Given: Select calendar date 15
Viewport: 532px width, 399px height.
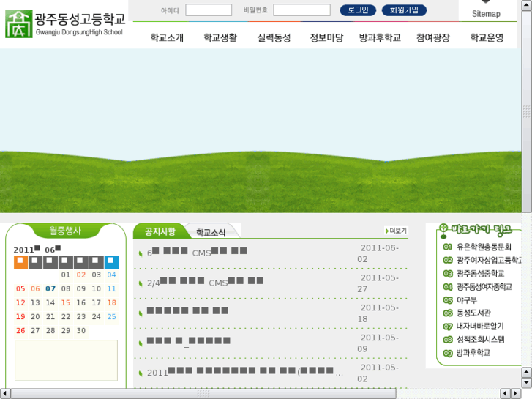Looking at the screenshot, I should (66, 302).
